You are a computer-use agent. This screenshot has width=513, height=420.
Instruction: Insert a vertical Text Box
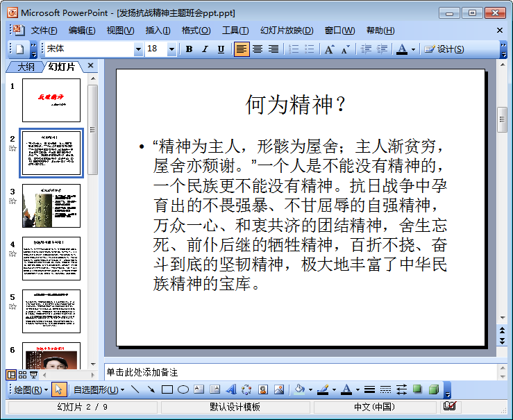[215, 389]
